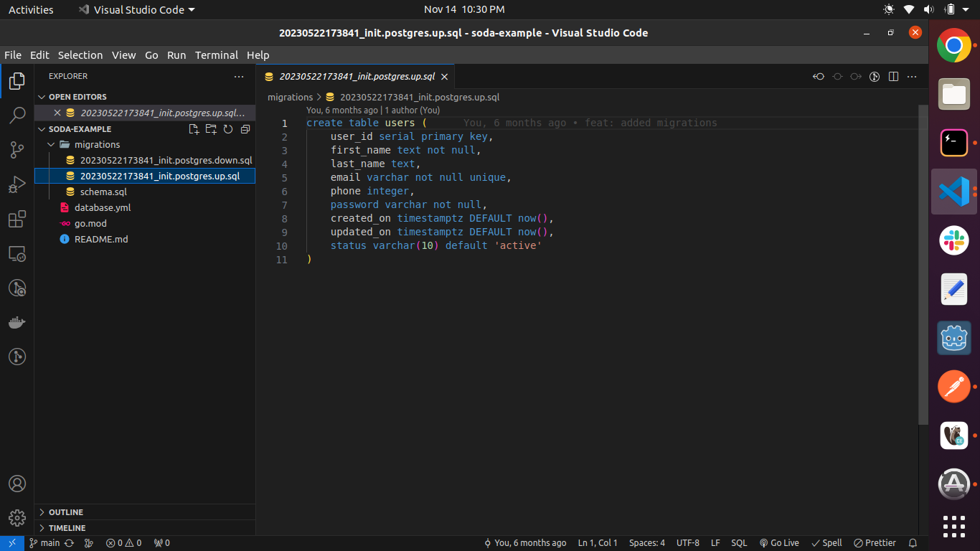Open the File menu
Viewport: 980px width, 551px height.
click(x=13, y=55)
